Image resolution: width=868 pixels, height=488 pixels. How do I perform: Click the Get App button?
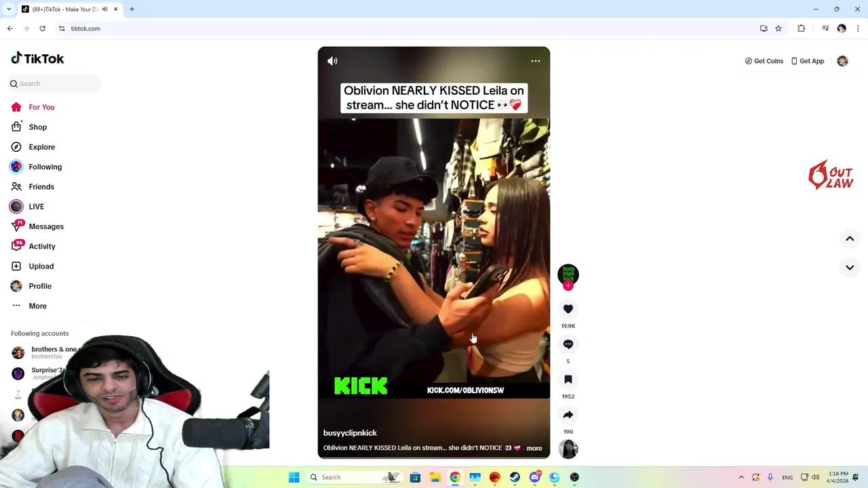(x=808, y=61)
